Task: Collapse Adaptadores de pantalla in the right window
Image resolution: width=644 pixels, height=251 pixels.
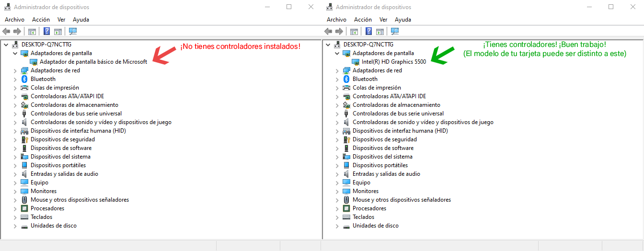Action: click(337, 53)
